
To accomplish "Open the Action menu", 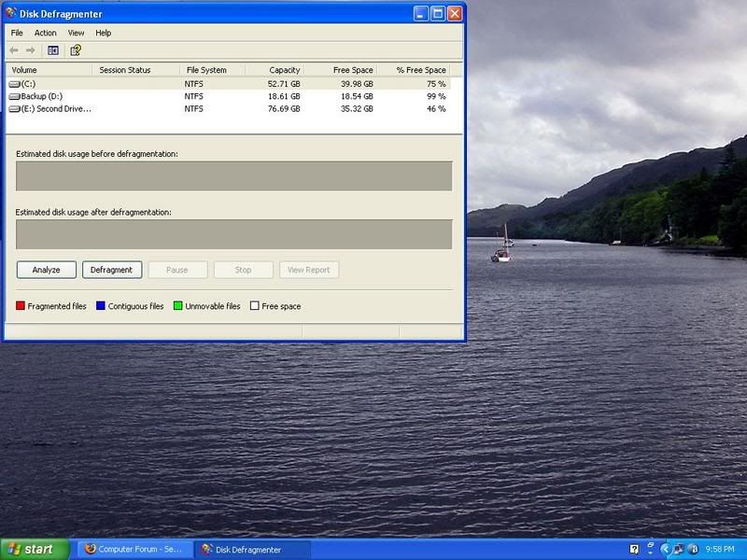I will click(x=45, y=33).
